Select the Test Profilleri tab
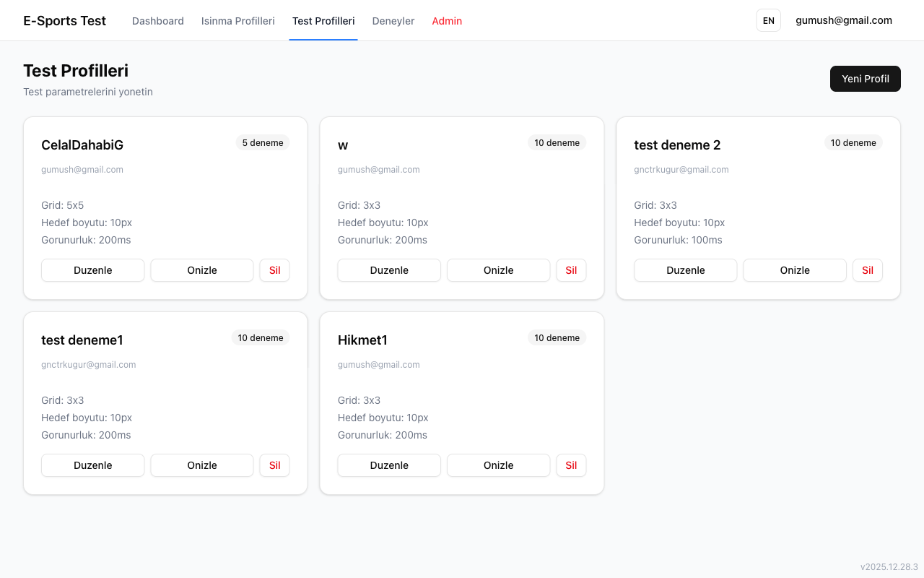 (x=323, y=21)
